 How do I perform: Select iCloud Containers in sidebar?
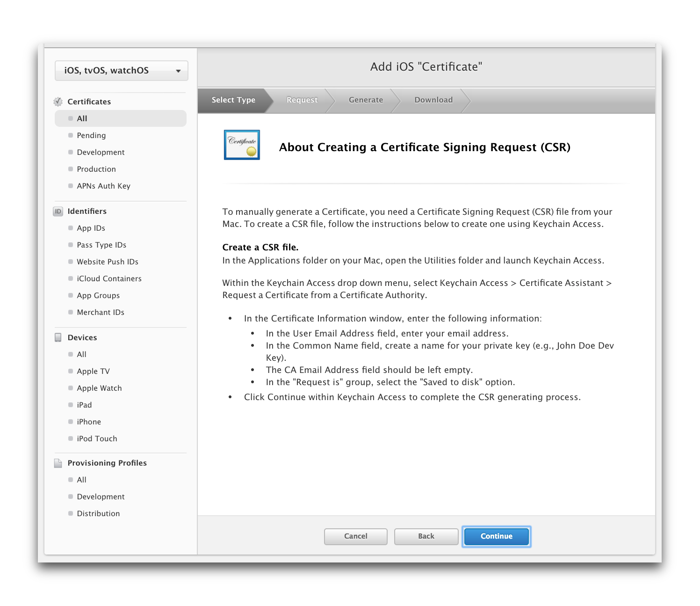(109, 279)
